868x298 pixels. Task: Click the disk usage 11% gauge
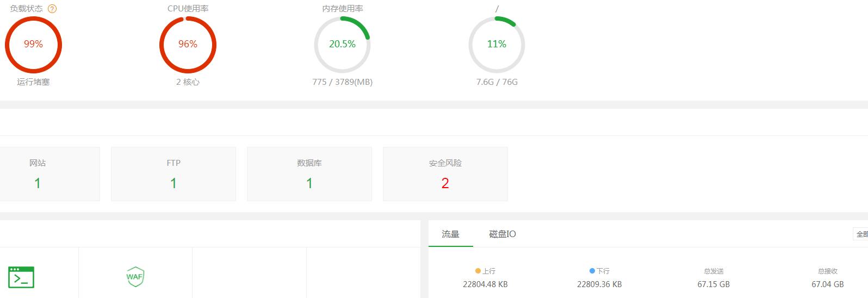tap(497, 45)
